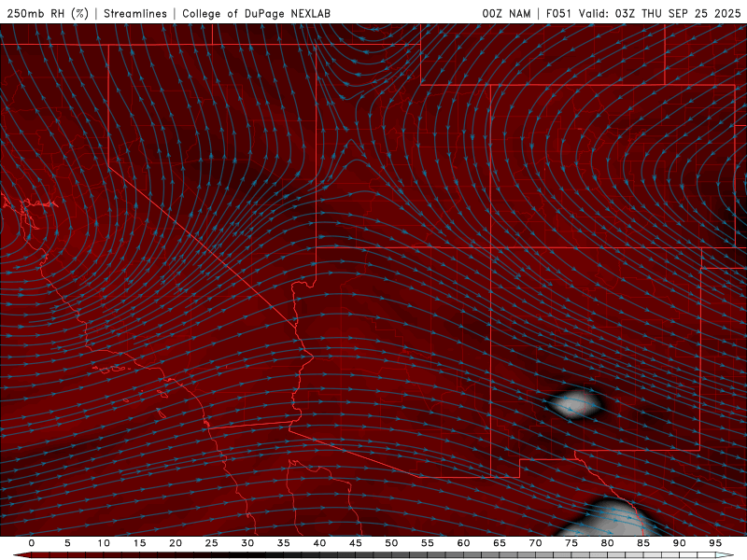Click the "55" color scale label
This screenshot has width=747, height=560.
[428, 543]
